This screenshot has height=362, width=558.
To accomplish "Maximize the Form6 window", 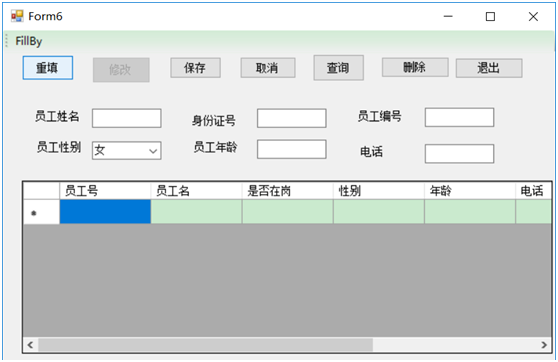I will coord(490,16).
